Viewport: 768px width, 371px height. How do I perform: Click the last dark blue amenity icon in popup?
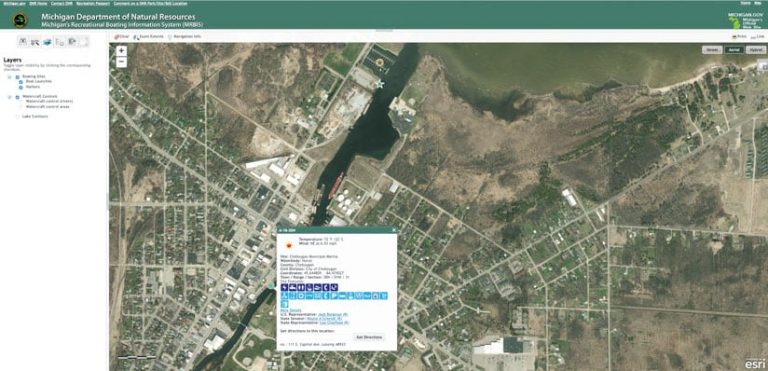(x=335, y=287)
